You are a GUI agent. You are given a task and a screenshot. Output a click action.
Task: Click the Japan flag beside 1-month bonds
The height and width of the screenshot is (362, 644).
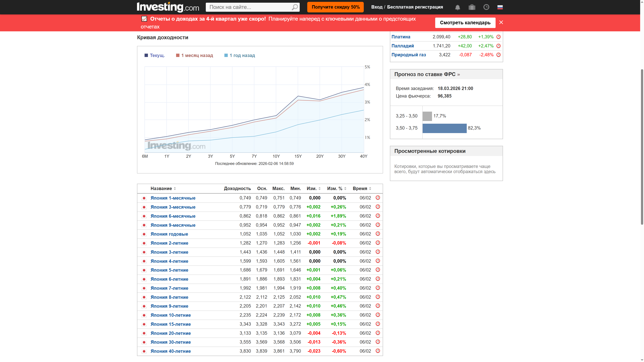pos(144,198)
